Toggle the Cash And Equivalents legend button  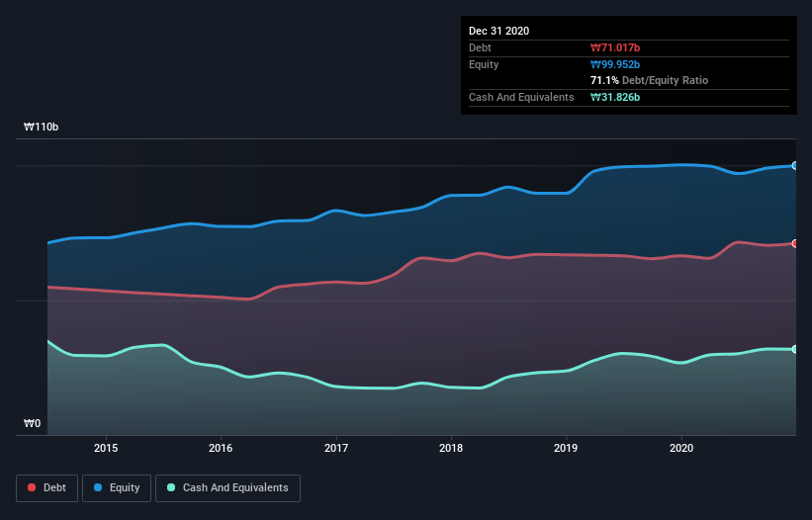pos(227,488)
